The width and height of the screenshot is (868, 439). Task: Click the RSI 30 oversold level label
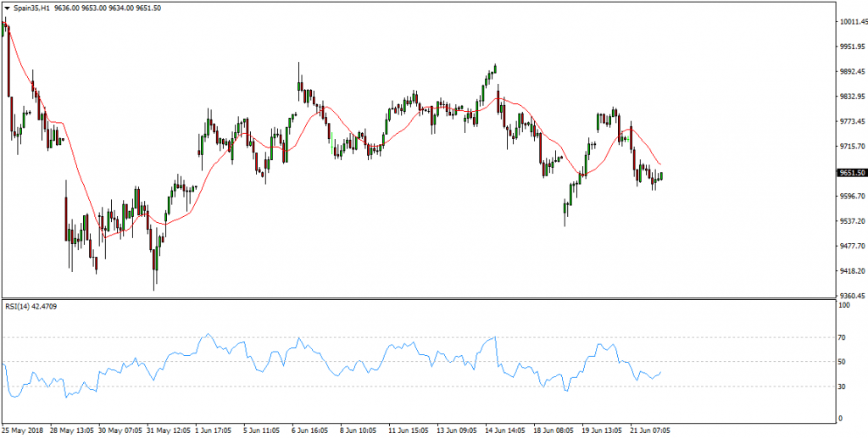(843, 386)
